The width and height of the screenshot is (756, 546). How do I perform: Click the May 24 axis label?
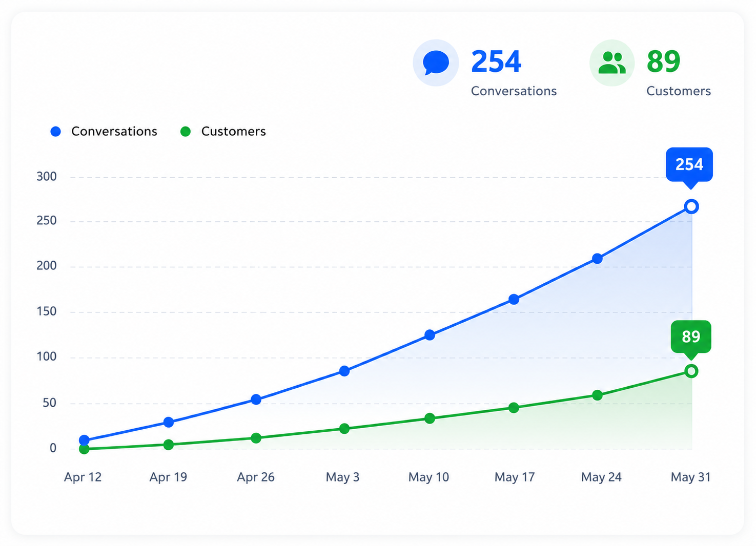click(x=601, y=477)
